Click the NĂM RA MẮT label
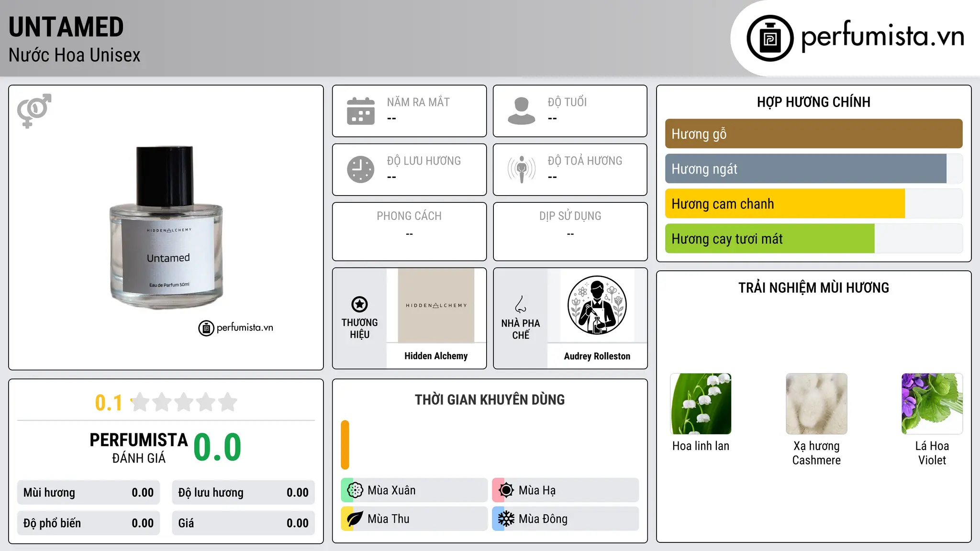Screen dimensions: 980x551 (x=418, y=102)
